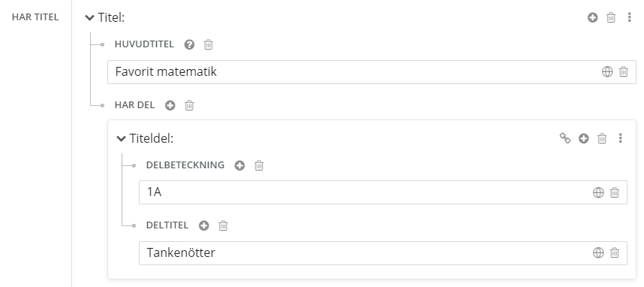Add another DELBETECKNING value
The image size is (644, 287).
[x=239, y=165]
